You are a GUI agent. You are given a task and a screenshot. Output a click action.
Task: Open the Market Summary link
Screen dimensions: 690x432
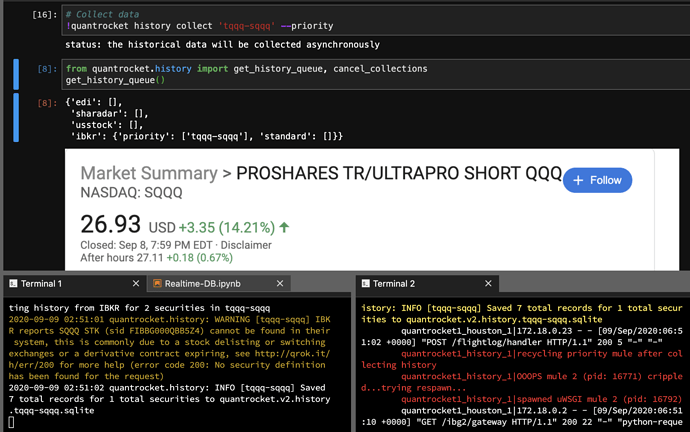[149, 173]
